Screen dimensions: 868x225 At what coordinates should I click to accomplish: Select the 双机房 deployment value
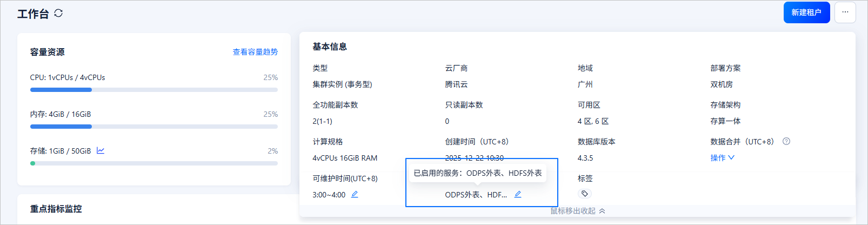point(722,84)
